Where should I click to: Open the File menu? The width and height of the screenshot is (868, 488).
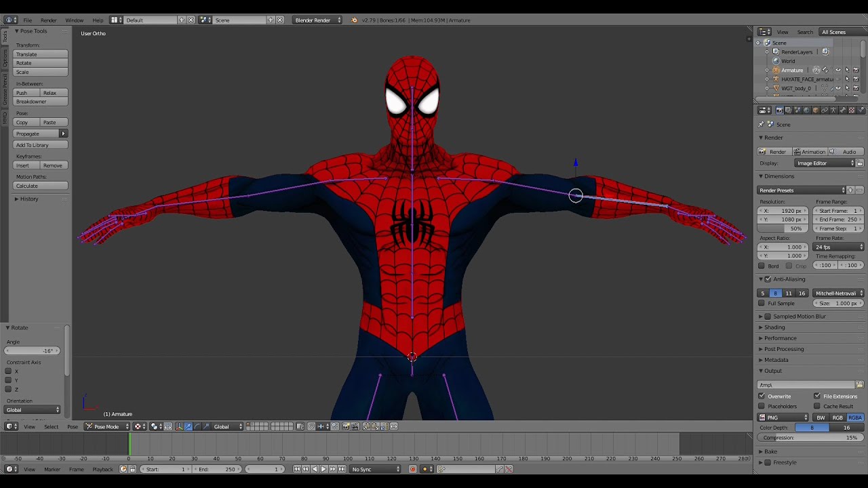(27, 20)
